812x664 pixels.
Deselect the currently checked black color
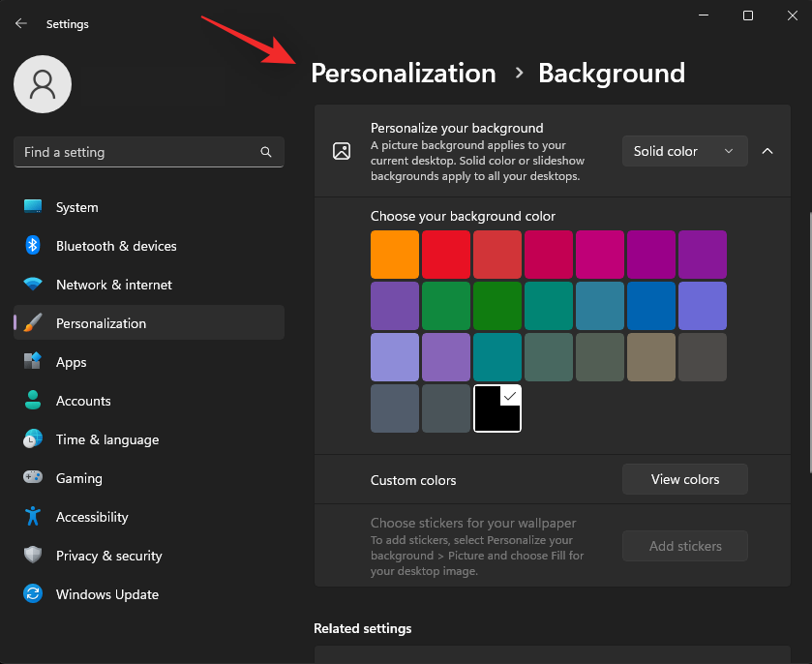tap(496, 408)
